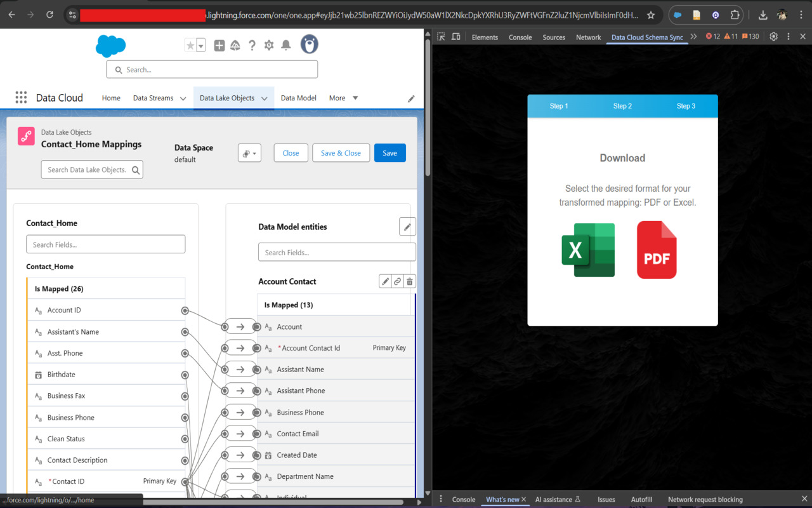Open Chrome downloads icon
Image resolution: width=812 pixels, height=508 pixels.
(x=763, y=15)
